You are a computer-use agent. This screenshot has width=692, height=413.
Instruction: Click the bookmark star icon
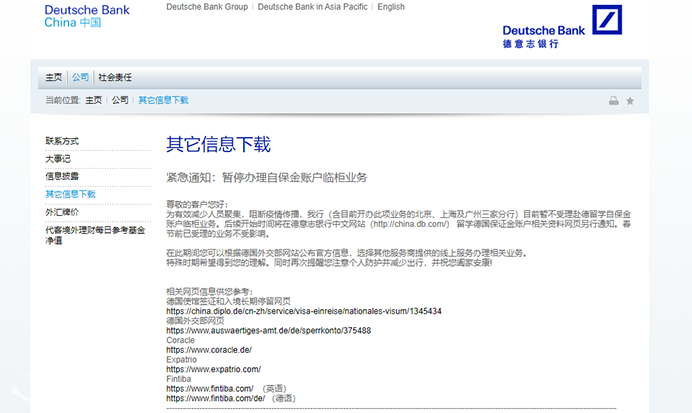coord(630,101)
